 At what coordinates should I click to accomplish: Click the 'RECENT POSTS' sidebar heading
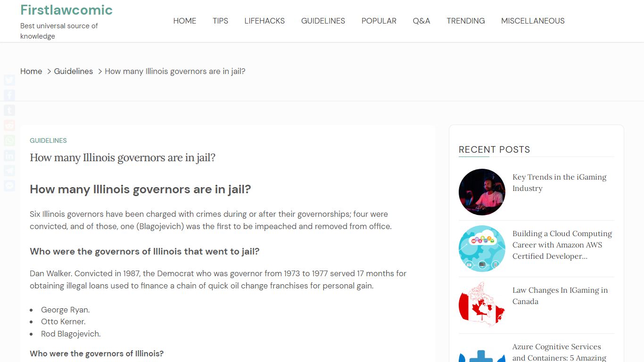[x=495, y=149]
